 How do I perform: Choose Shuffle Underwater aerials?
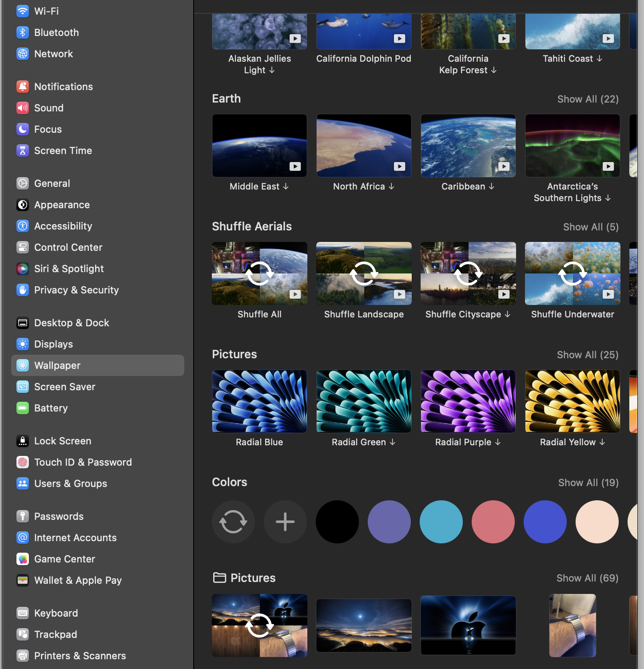point(572,273)
